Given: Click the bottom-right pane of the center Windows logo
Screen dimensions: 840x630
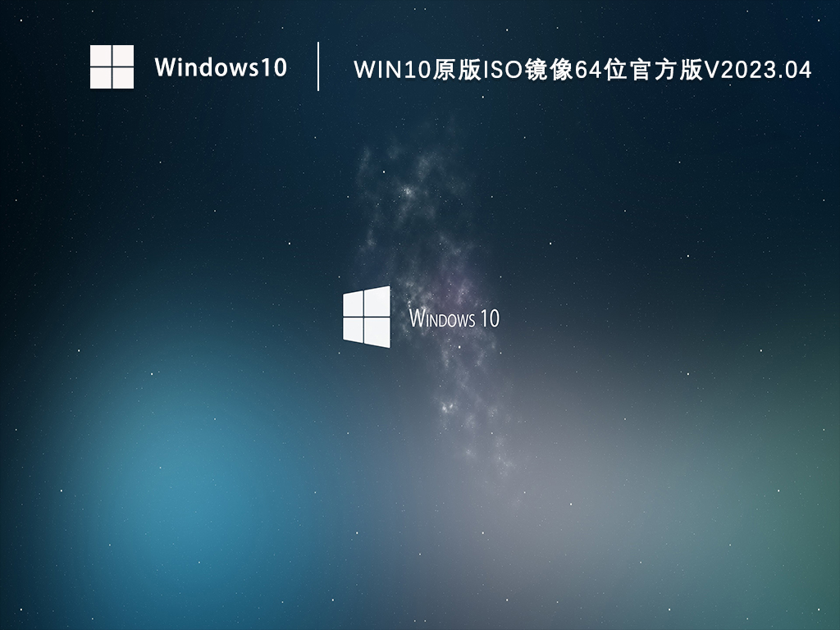Looking at the screenshot, I should 378,331.
